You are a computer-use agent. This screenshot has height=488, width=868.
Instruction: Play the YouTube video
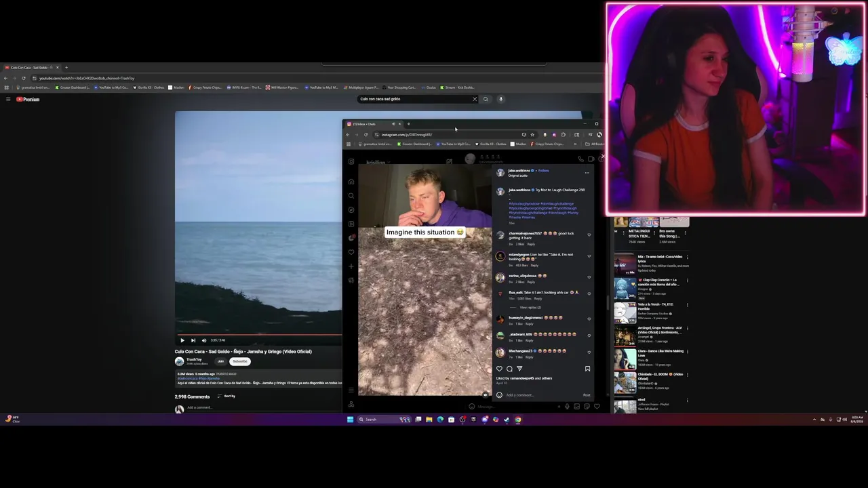(x=182, y=340)
